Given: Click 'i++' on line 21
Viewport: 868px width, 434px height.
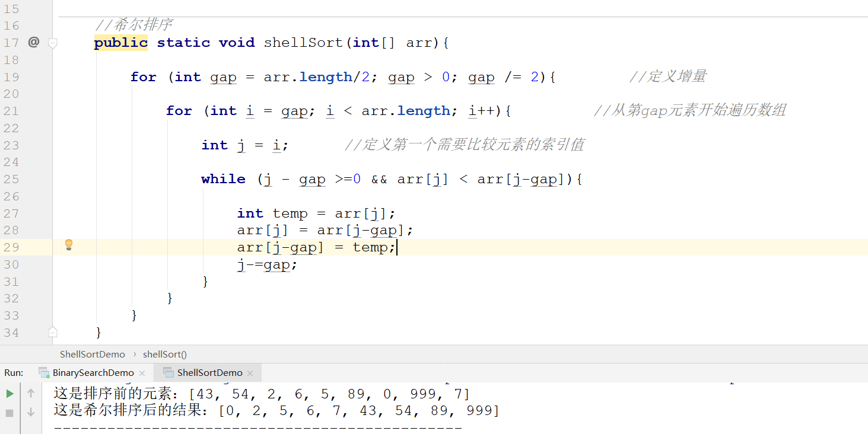Looking at the screenshot, I should pyautogui.click(x=482, y=111).
